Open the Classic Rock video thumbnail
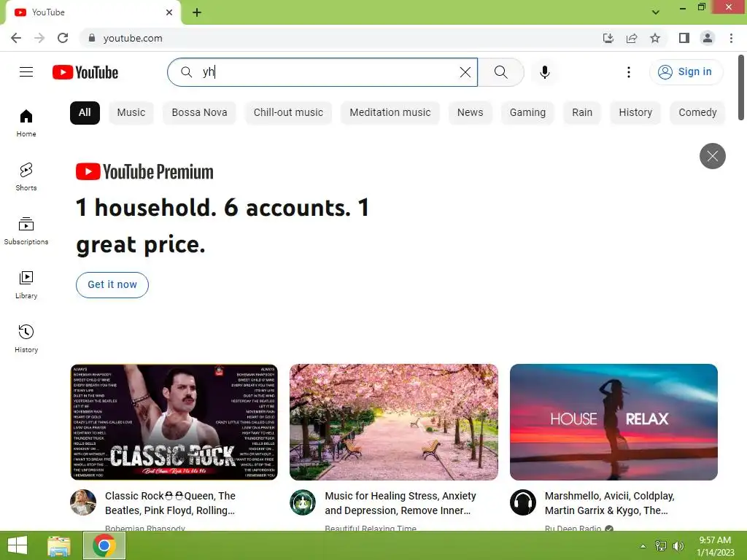 coord(174,422)
